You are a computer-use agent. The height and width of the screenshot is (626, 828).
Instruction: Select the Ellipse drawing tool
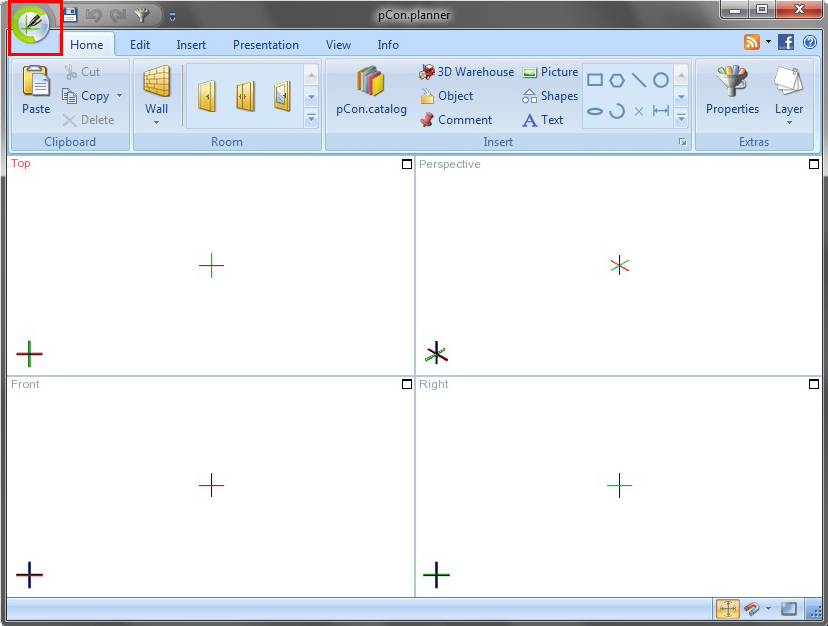tap(595, 111)
